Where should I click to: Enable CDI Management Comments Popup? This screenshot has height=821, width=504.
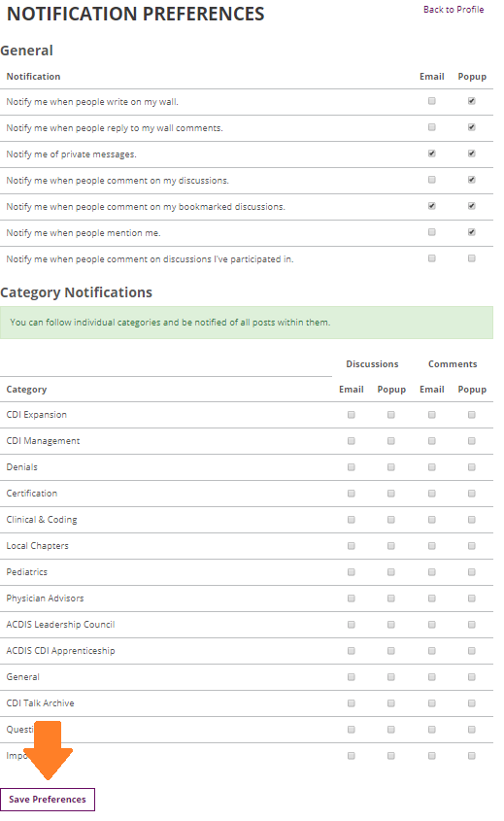pos(472,441)
